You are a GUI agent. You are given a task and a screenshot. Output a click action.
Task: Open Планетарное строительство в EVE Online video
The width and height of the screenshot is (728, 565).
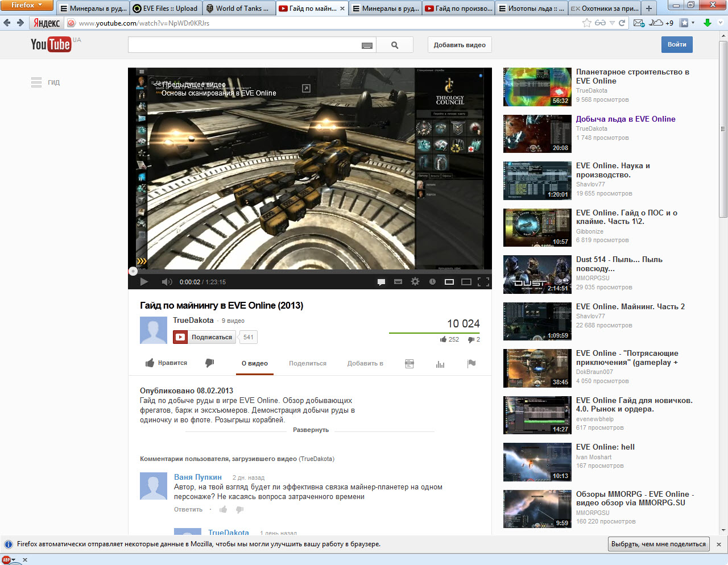point(632,76)
